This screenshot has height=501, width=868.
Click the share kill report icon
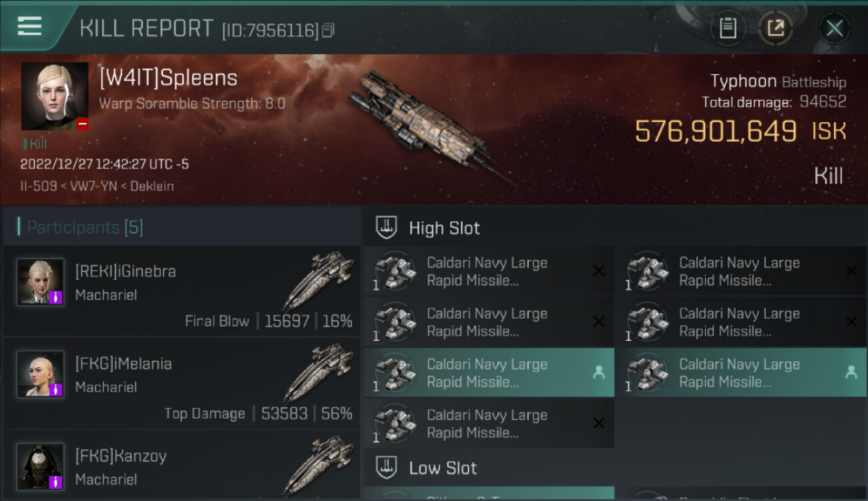click(775, 28)
